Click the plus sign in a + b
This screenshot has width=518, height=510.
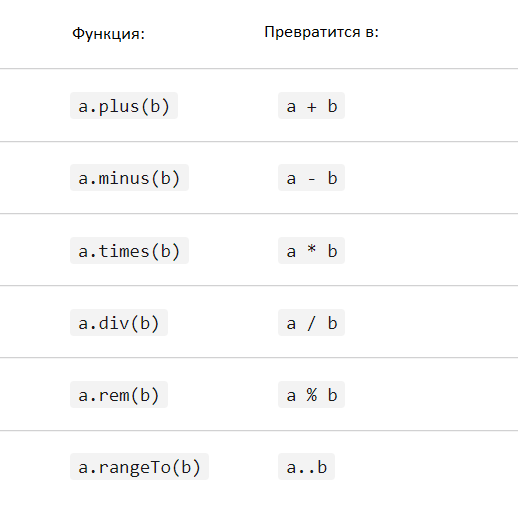point(312,107)
